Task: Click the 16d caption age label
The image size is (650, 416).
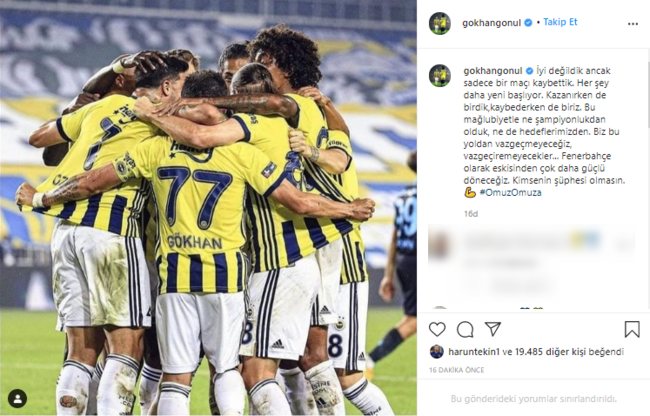Action: 471,214
